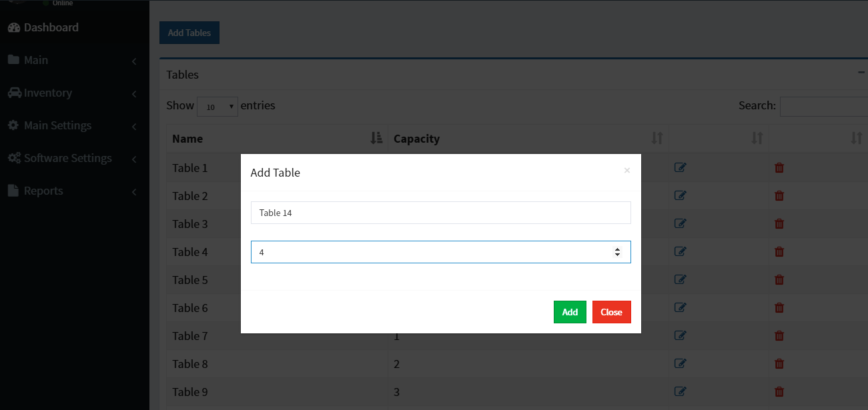Image resolution: width=868 pixels, height=410 pixels.
Task: Click the Search input box
Action: 823,106
